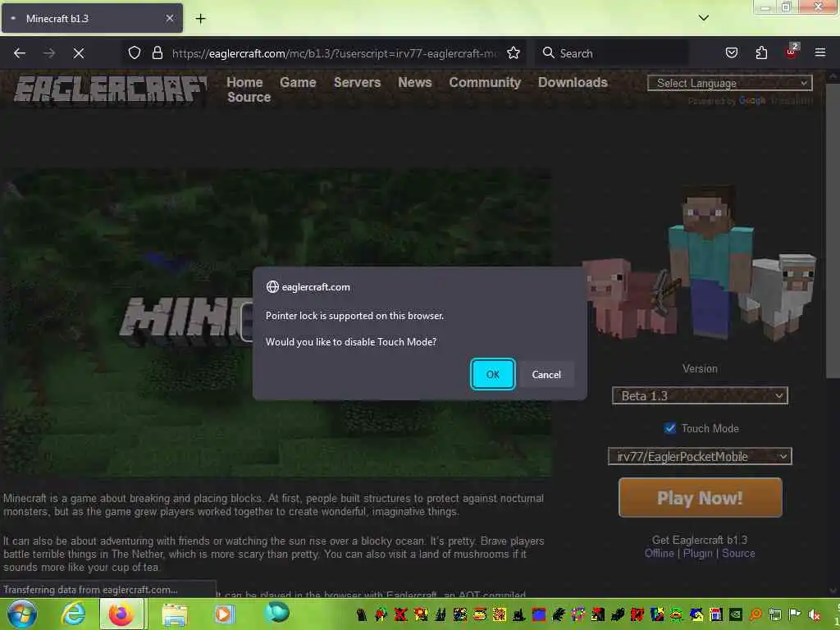Click the search magnifier icon

pyautogui.click(x=548, y=52)
